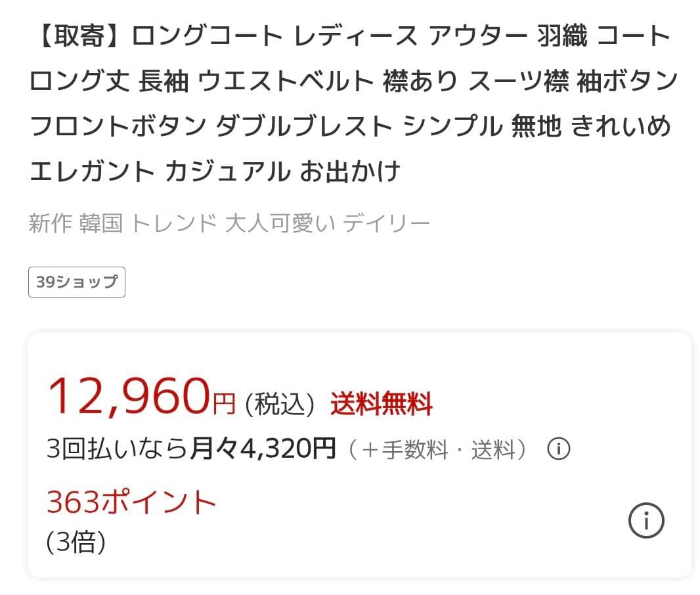Select the 月々4,320円 monthly payment amount

[263, 451]
